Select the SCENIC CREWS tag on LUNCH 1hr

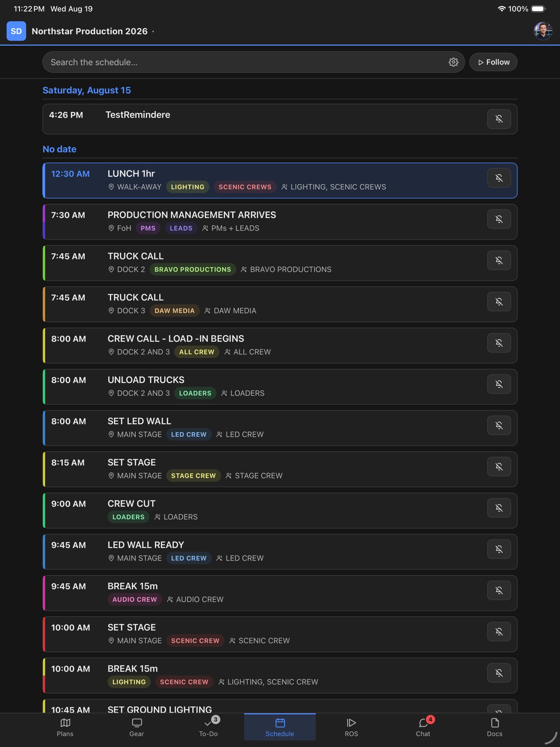point(245,187)
